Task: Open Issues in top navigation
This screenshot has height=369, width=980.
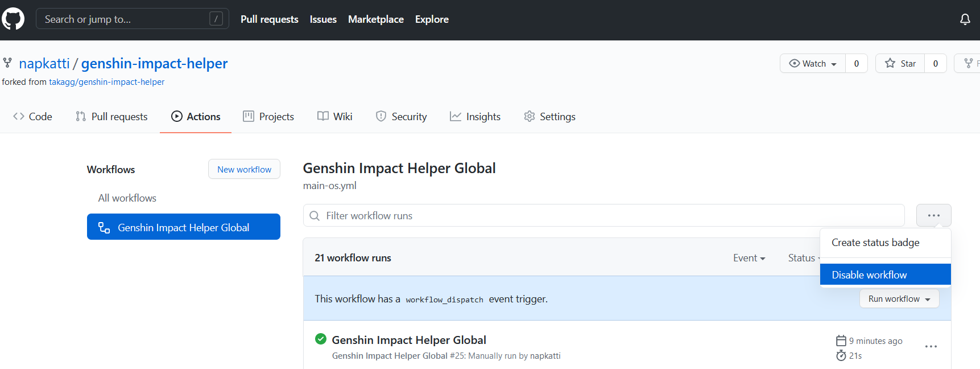Action: coord(323,19)
